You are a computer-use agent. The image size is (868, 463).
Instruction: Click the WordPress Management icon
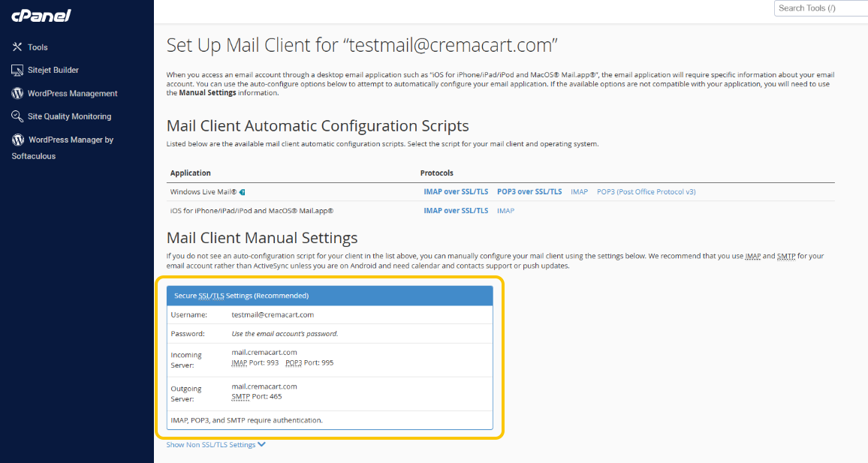pos(17,94)
